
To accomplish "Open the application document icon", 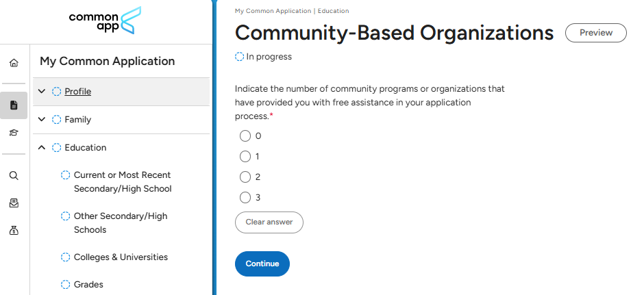I will coord(14,105).
